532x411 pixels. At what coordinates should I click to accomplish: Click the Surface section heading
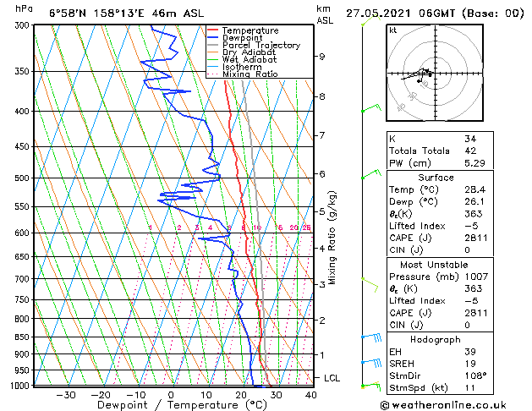[436, 178]
